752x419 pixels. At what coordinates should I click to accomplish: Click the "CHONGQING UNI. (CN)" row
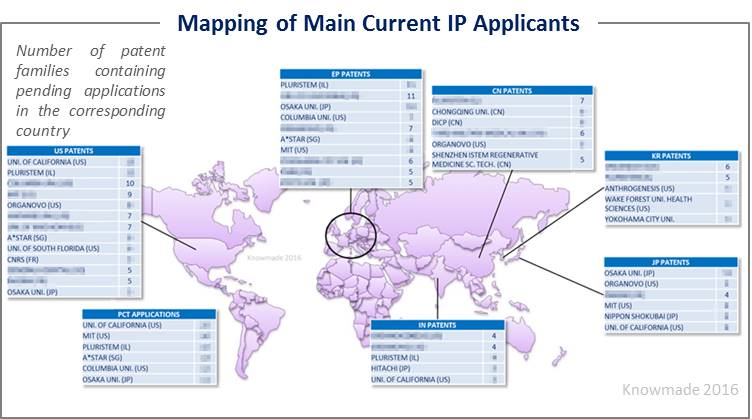[512, 112]
